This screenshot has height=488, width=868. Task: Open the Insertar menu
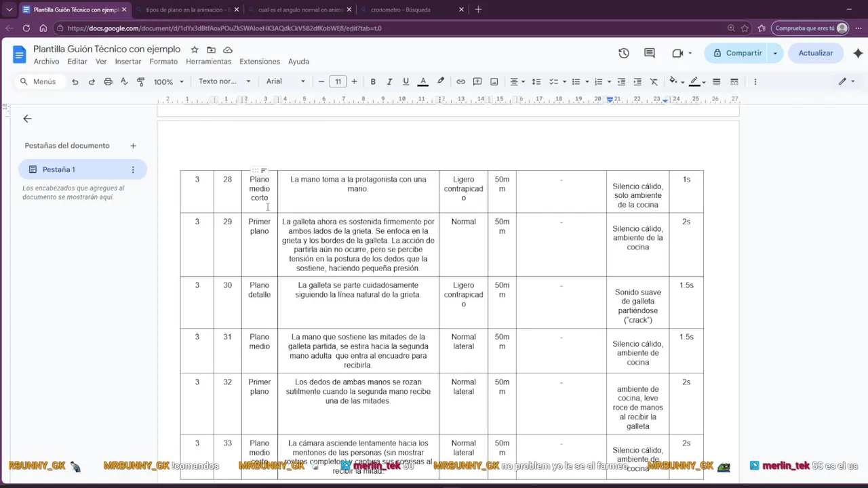pos(128,62)
